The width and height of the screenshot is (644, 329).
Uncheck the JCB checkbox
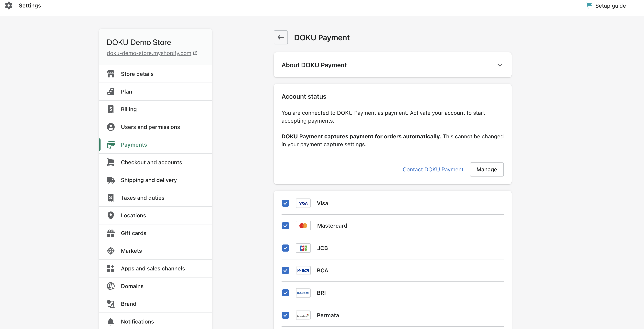click(285, 248)
